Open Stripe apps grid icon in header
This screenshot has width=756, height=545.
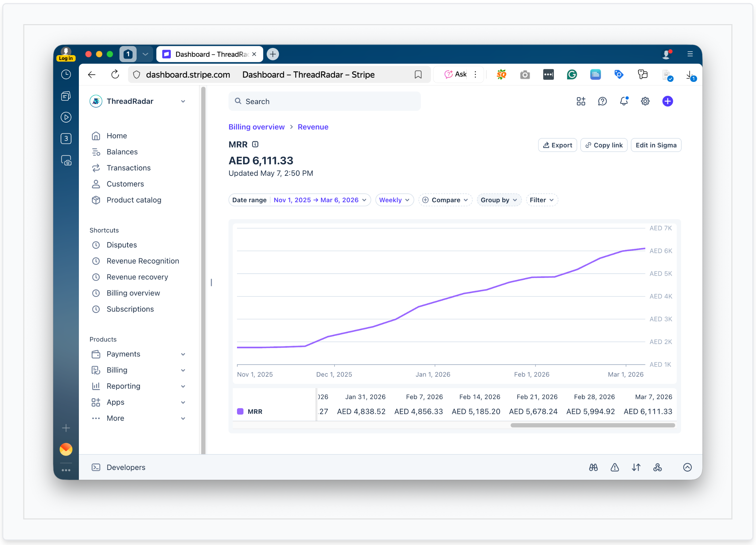click(581, 101)
